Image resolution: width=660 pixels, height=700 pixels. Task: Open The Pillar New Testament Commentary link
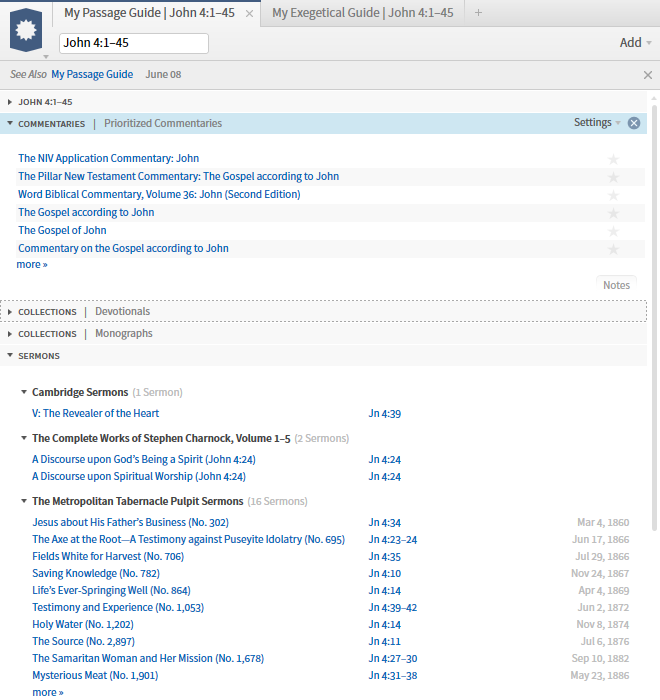[179, 176]
